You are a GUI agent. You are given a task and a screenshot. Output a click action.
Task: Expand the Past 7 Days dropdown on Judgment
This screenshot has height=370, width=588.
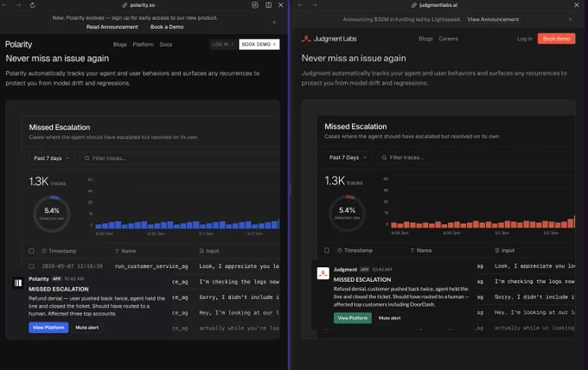pos(348,157)
